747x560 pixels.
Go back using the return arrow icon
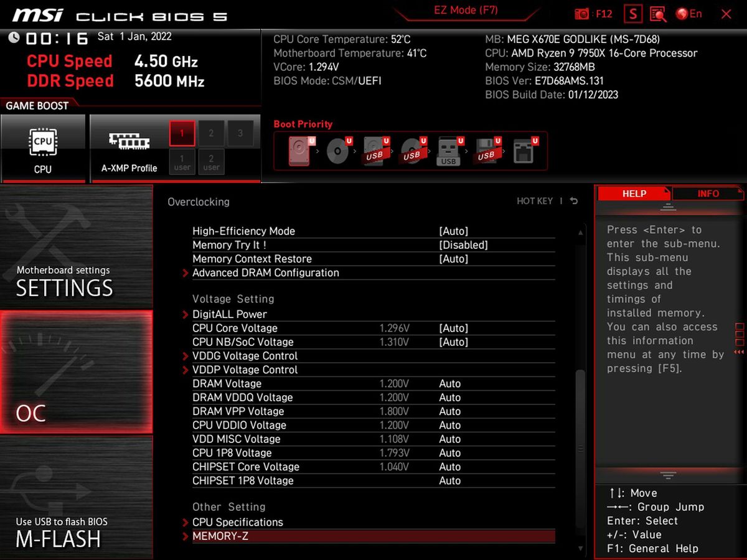(x=573, y=201)
